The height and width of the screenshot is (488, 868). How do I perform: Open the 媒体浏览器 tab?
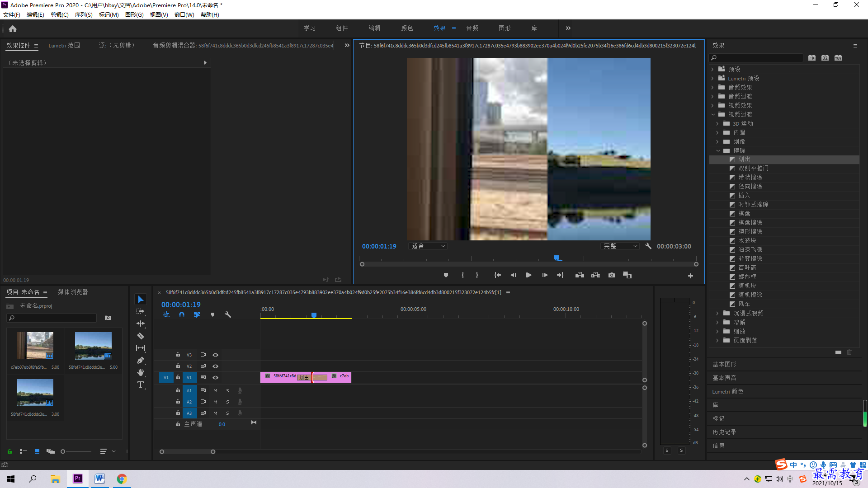point(73,292)
